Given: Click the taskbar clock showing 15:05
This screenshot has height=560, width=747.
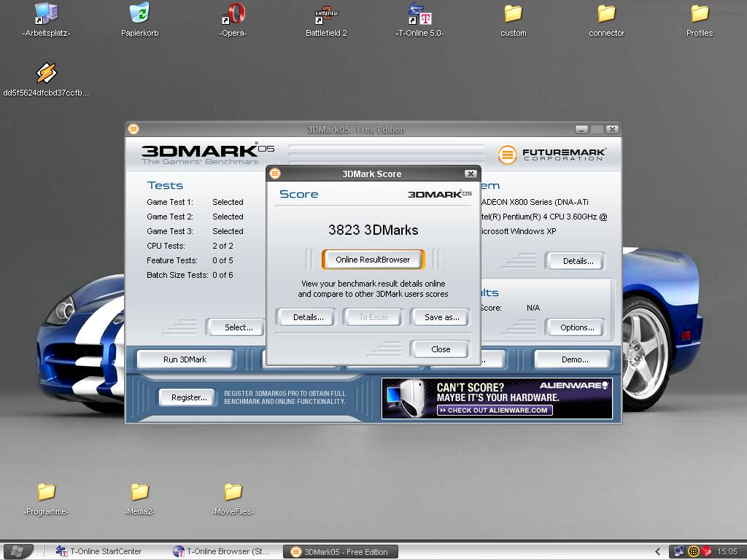Looking at the screenshot, I should pyautogui.click(x=727, y=551).
